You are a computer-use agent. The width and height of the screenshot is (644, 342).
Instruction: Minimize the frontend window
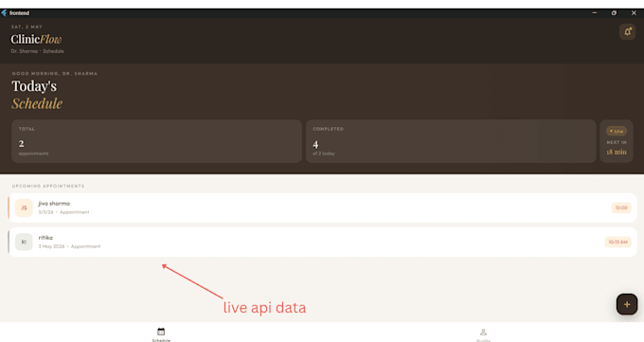click(x=595, y=13)
